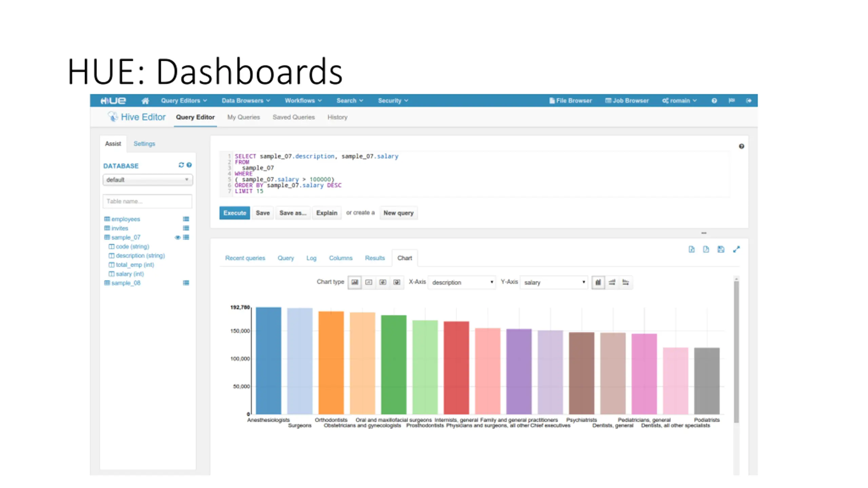Toggle the eye icon on sample_07
Screen dimensions: 868x488
click(177, 238)
